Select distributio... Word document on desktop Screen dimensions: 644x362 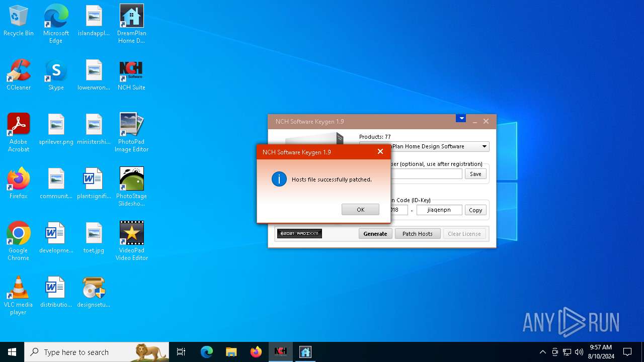pos(56,293)
